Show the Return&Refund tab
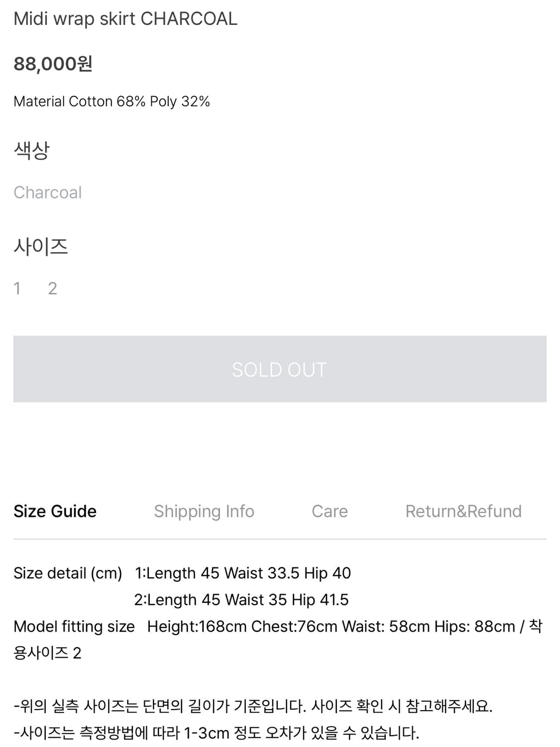Viewport: 560px width, 747px height. [463, 511]
